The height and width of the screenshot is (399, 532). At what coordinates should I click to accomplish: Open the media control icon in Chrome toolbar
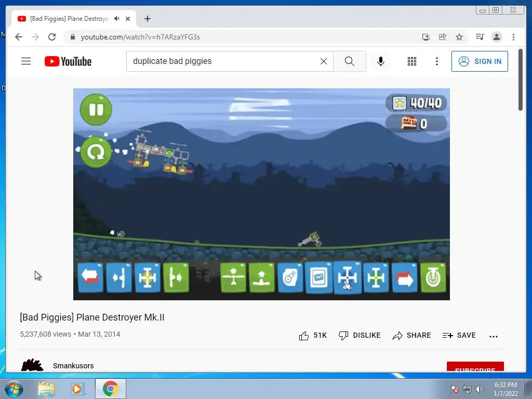[x=480, y=37]
